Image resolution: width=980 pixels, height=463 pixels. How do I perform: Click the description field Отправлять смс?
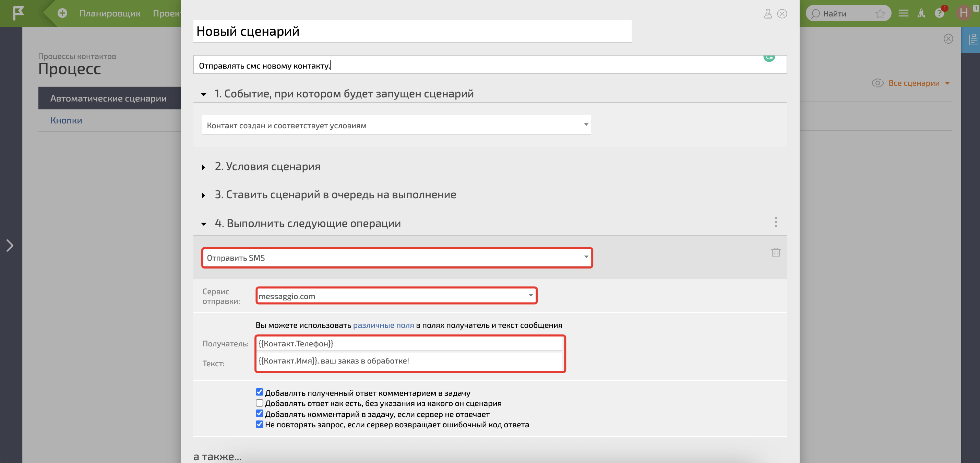490,65
